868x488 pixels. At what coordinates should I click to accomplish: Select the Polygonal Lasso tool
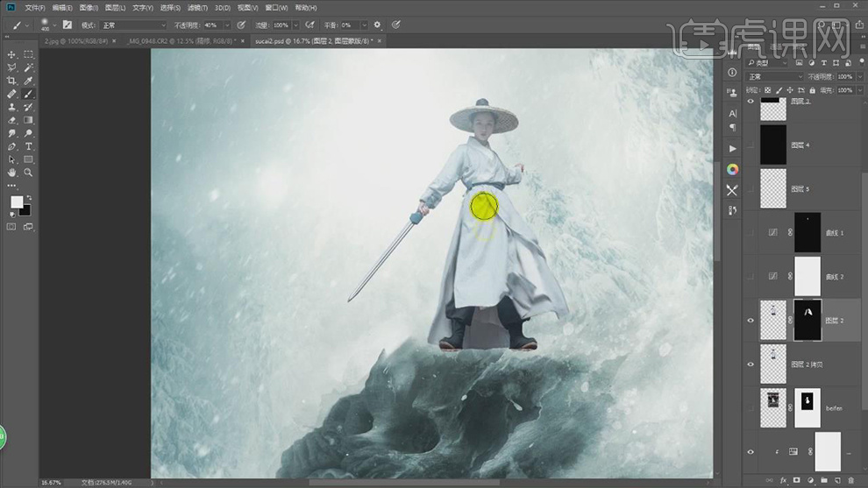(11, 67)
